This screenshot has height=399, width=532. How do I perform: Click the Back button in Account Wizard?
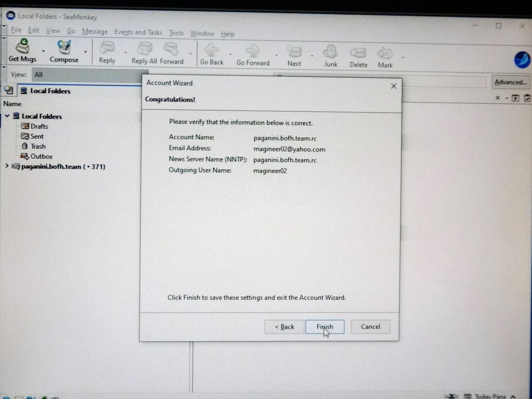(284, 327)
